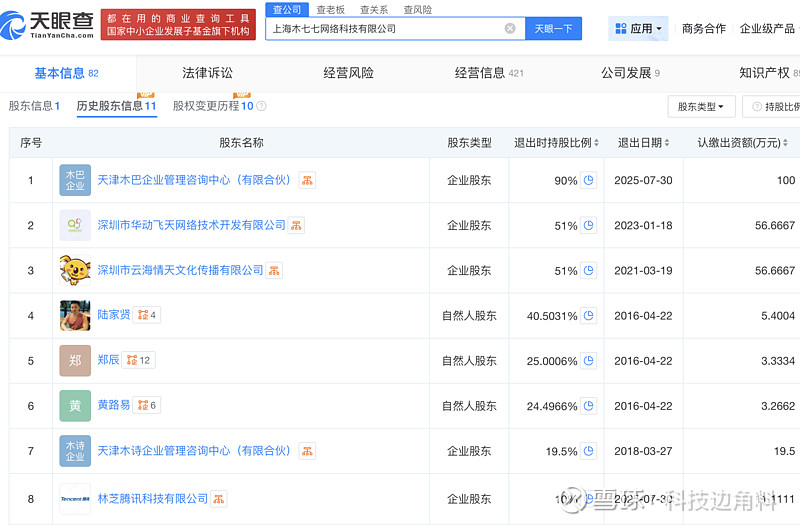Open the 基本信息 tab
Screen dimensions: 800x525
click(x=66, y=73)
